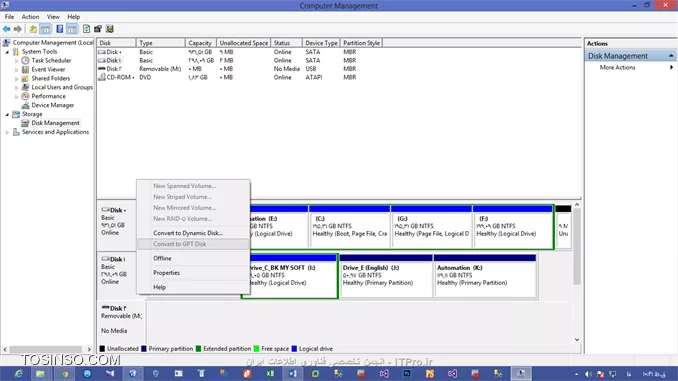Select Local Users and Groups in tree
Image resolution: width=678 pixels, height=381 pixels.
[62, 87]
